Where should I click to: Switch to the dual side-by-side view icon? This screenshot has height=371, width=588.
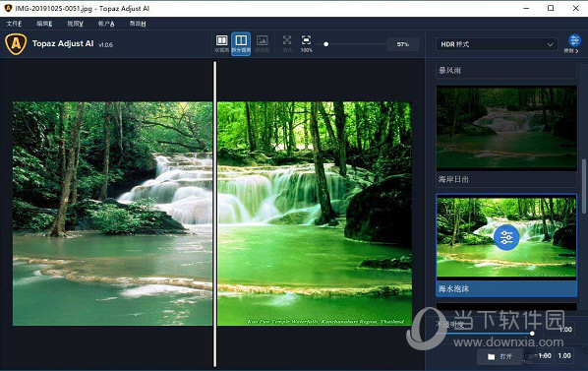(x=221, y=43)
